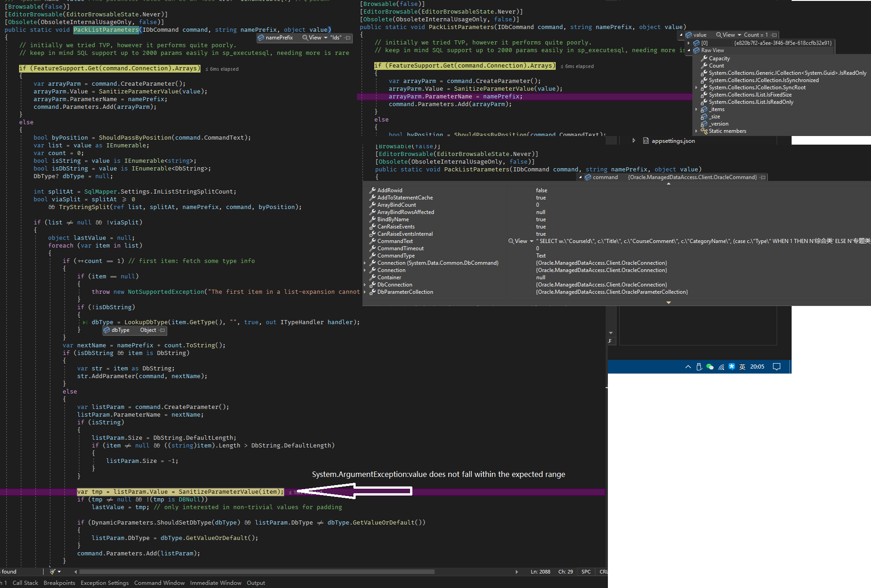This screenshot has height=588, width=871.
Task: Open CommandText View visualizer
Action: point(518,241)
